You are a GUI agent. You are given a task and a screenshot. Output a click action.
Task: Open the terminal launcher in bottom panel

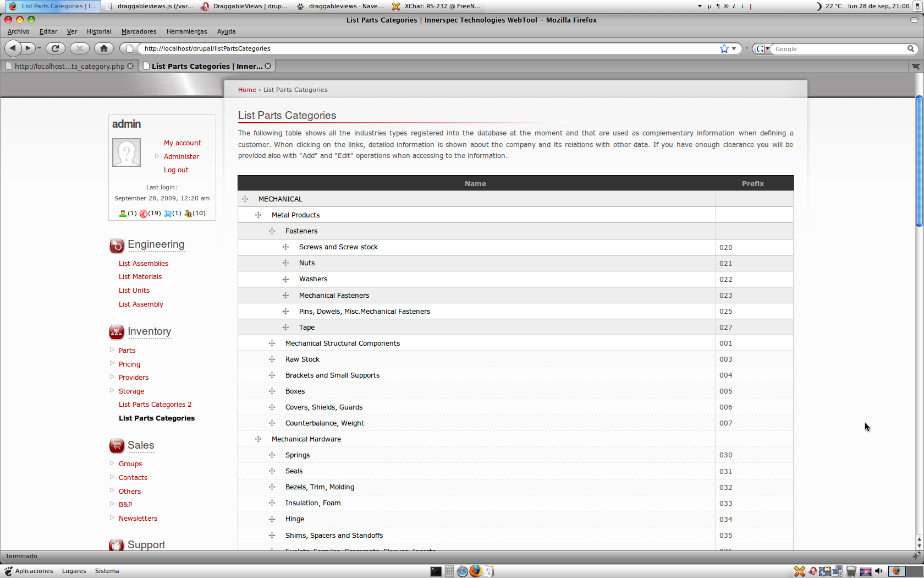click(436, 571)
